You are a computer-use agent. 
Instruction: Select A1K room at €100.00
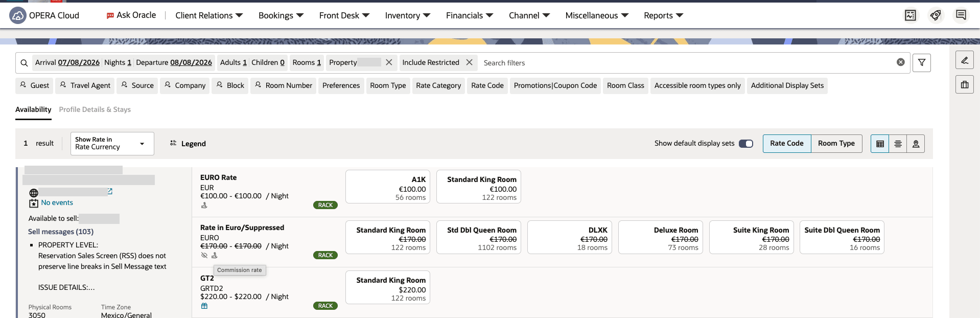(388, 187)
